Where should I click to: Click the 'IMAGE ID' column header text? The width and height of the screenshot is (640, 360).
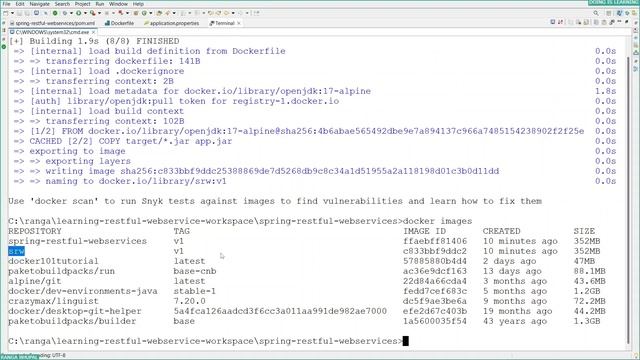424,231
